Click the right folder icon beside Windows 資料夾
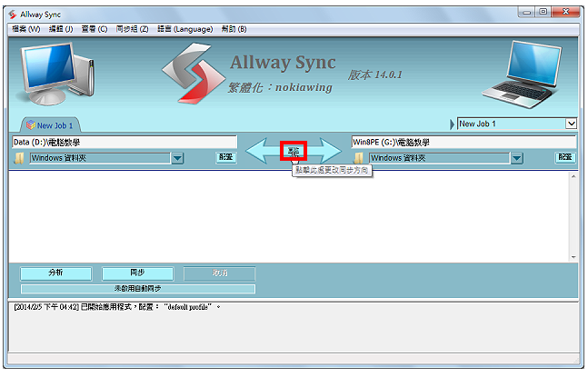This screenshot has width=588, height=377. (358, 158)
